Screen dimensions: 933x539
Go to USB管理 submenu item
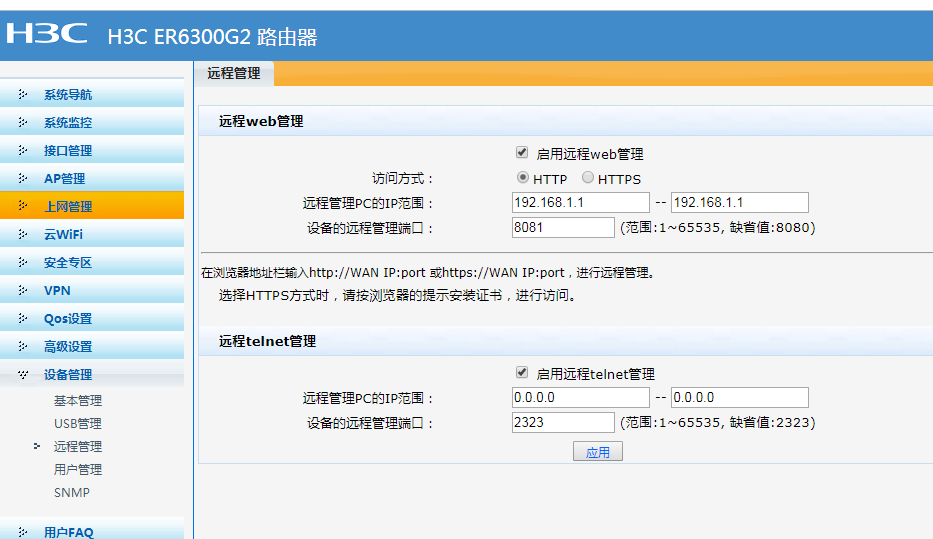(x=78, y=424)
